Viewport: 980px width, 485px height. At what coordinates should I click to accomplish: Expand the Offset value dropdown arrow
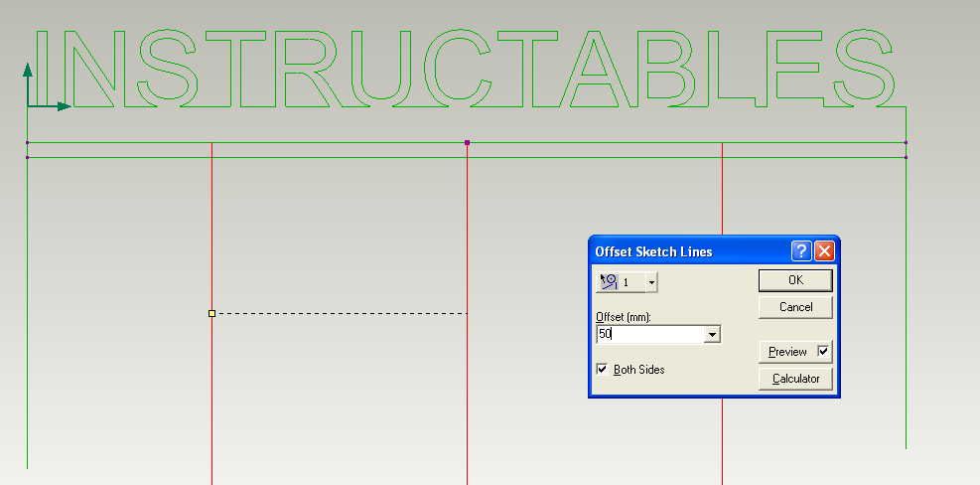coord(712,335)
